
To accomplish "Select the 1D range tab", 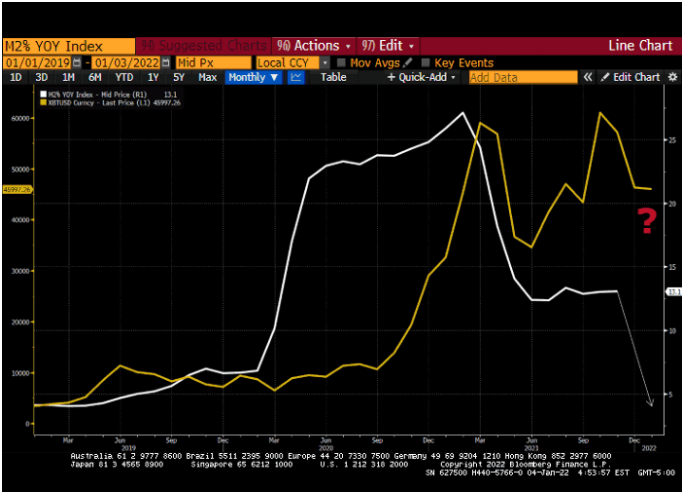I will click(16, 77).
